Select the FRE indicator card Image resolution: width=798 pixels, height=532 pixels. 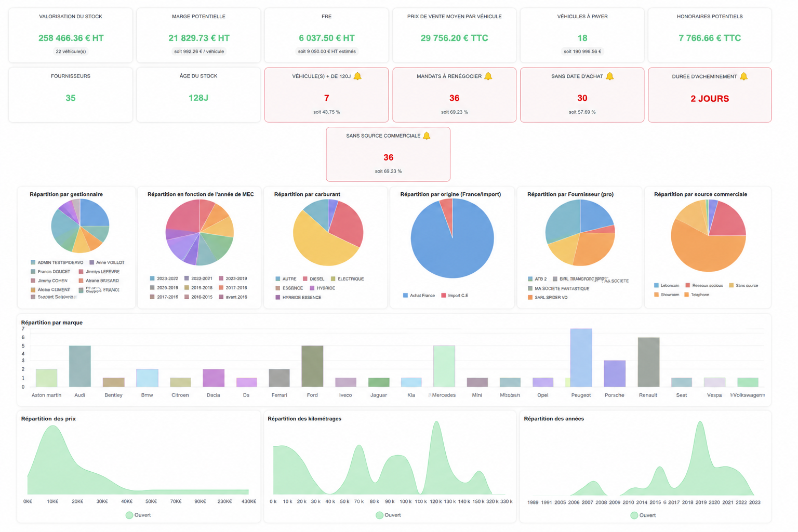point(326,35)
